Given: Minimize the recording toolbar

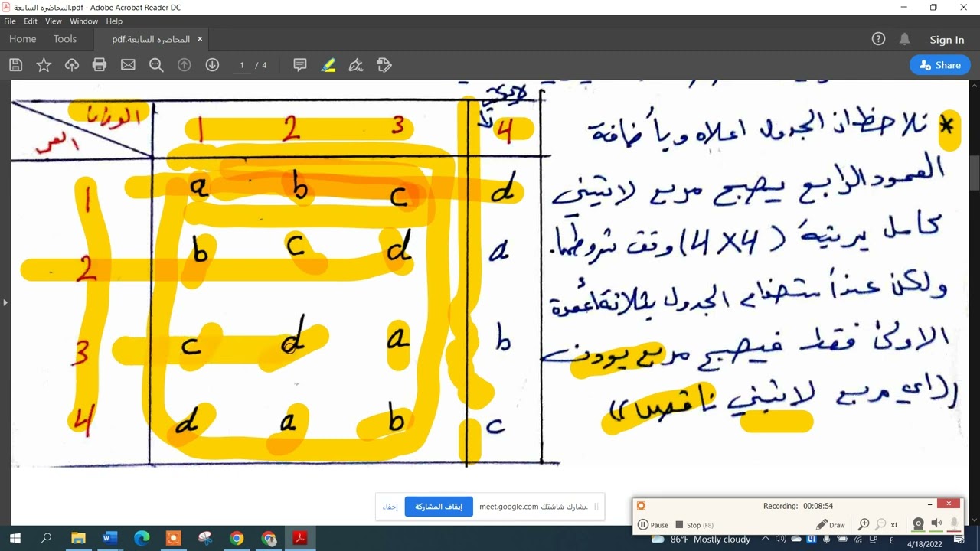Looking at the screenshot, I should 929,504.
